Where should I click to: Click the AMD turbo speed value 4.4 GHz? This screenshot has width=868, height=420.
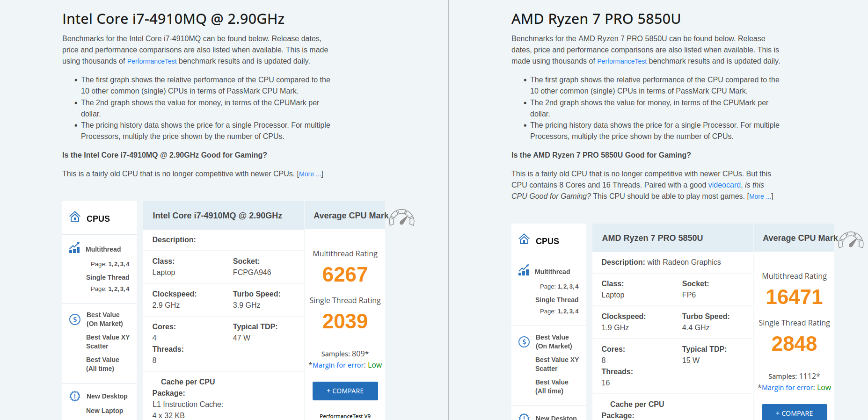[695, 328]
